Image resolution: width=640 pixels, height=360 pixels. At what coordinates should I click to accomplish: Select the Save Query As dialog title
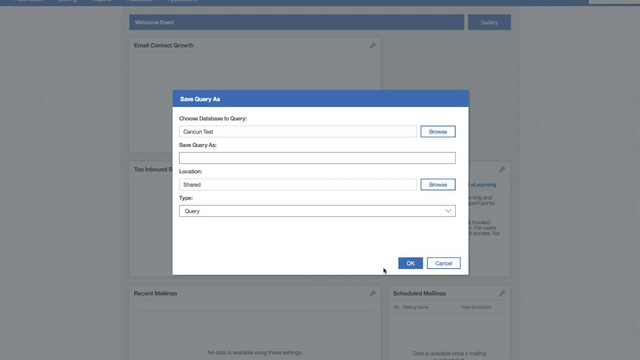point(200,99)
